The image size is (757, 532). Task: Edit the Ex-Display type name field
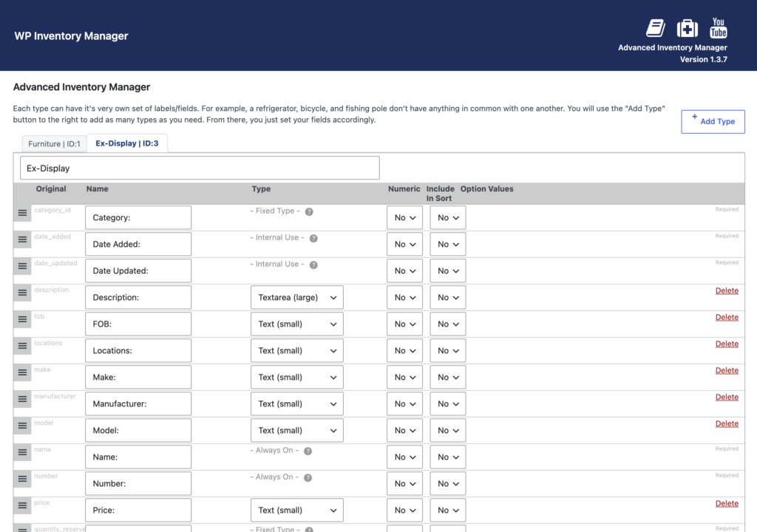click(x=200, y=168)
